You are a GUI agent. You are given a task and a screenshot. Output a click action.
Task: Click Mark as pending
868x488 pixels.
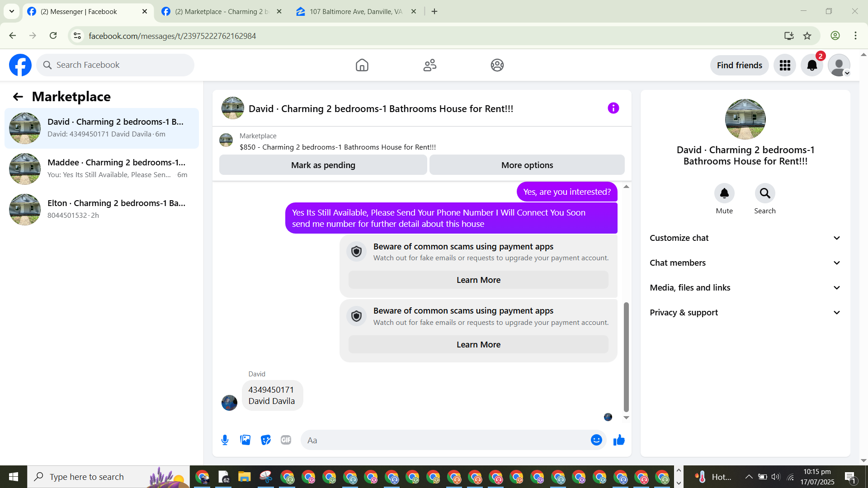(323, 165)
